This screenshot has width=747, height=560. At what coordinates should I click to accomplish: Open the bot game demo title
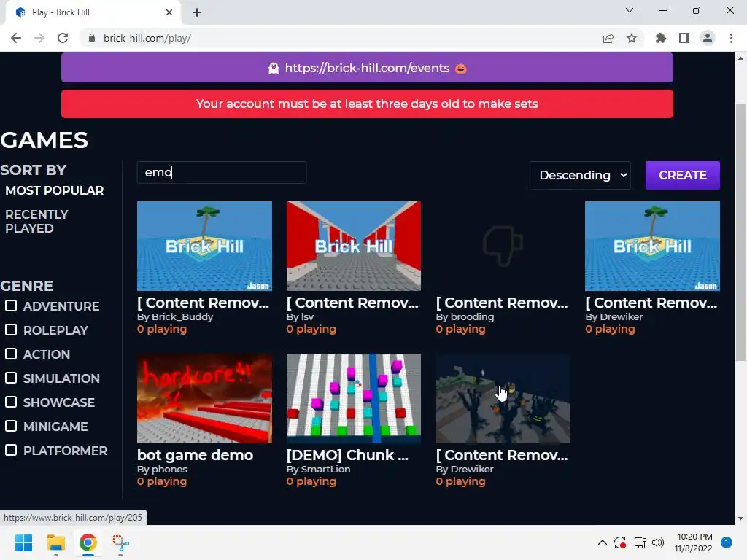click(196, 455)
